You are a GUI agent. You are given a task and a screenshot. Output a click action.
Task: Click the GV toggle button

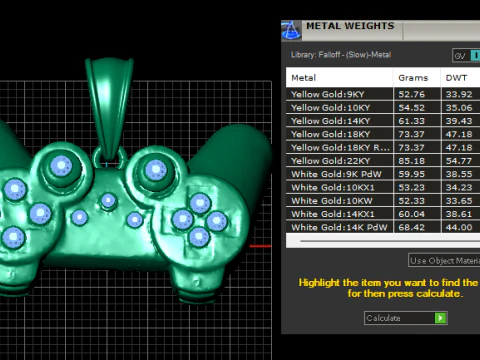pos(466,56)
